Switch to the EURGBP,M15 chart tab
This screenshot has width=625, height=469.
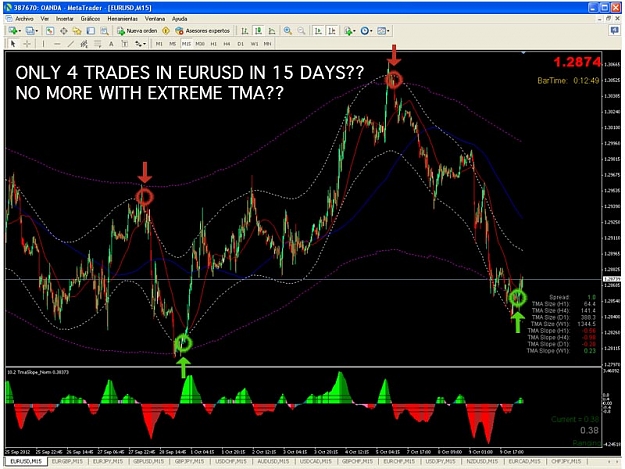pos(68,461)
